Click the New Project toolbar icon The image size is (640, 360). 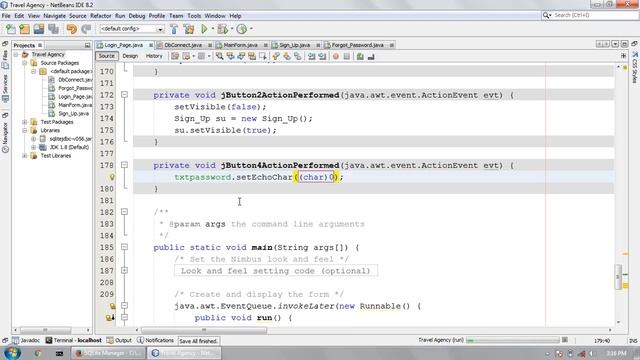24,29
